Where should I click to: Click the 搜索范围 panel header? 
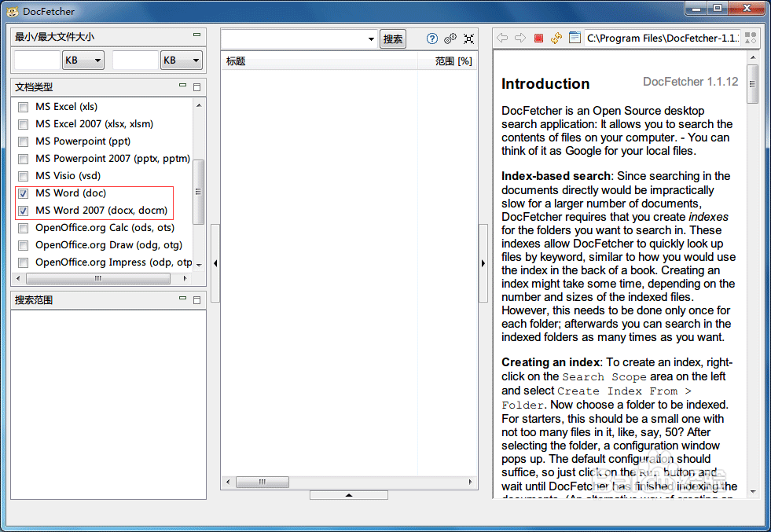(x=108, y=300)
